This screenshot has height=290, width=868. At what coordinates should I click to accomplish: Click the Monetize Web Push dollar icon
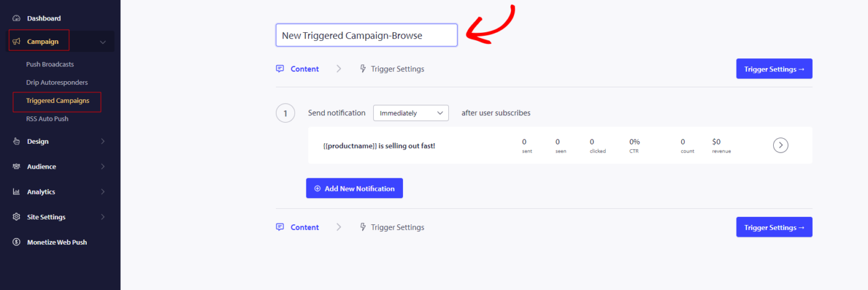pyautogui.click(x=17, y=242)
